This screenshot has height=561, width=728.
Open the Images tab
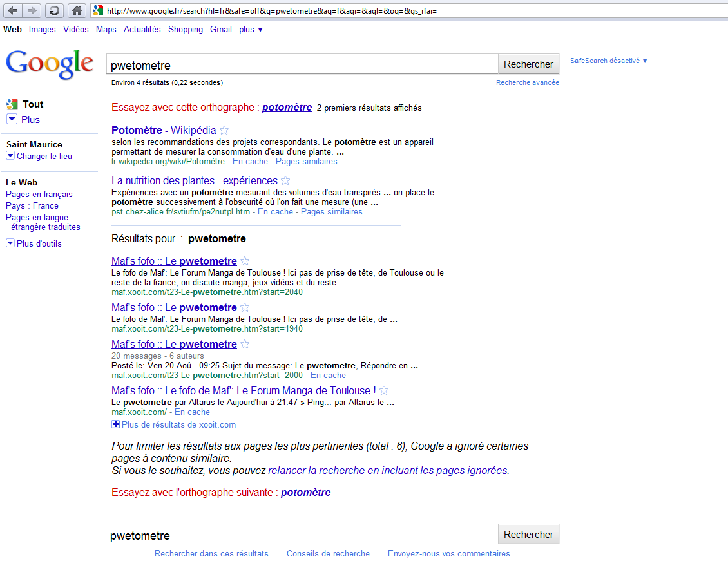coord(43,29)
